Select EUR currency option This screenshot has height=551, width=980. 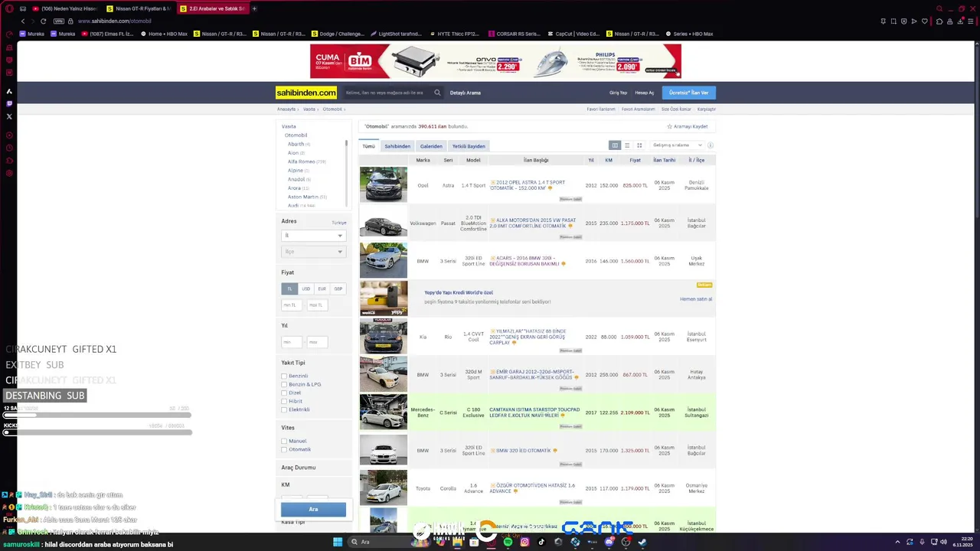coord(322,289)
